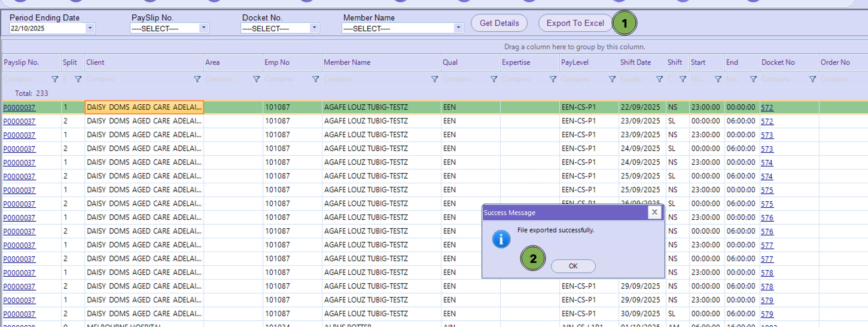Click the Shift Date column filter icon
The image size is (868, 327).
point(659,79)
